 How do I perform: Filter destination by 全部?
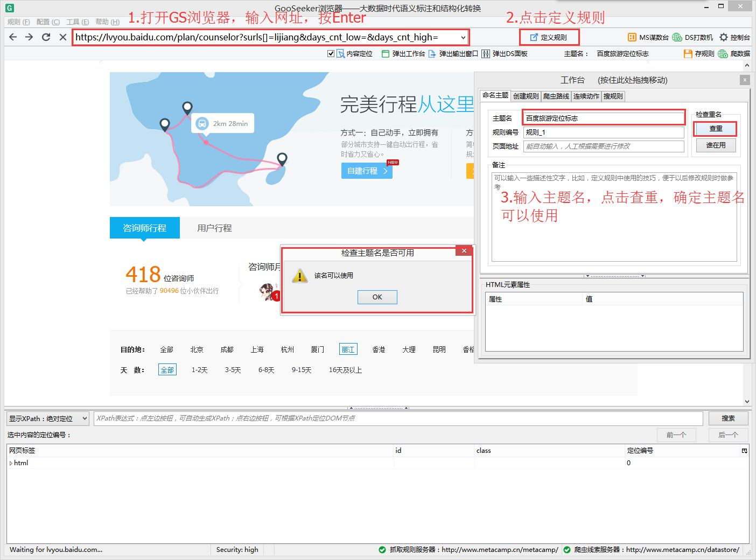point(166,349)
